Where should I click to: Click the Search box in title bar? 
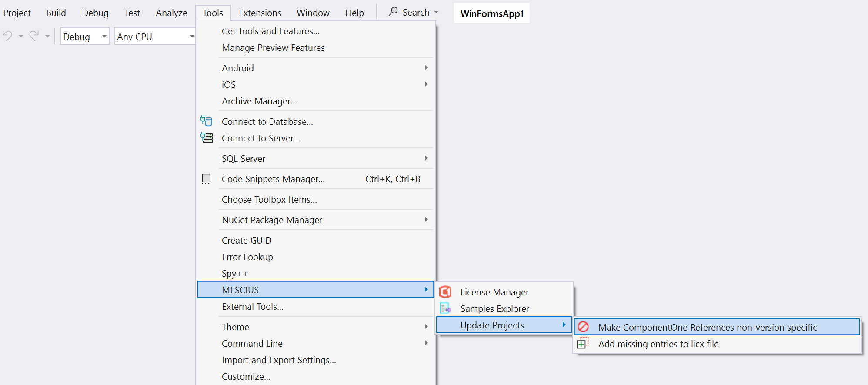click(414, 12)
